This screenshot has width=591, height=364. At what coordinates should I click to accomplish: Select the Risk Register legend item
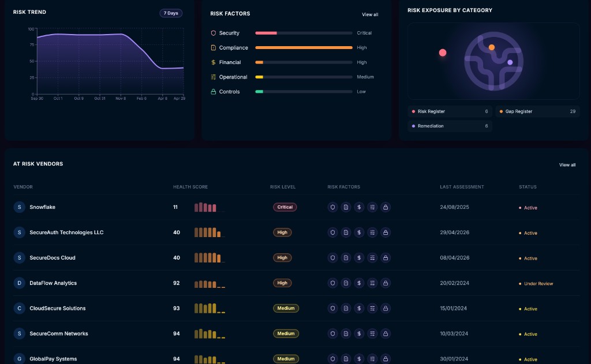[x=450, y=111]
